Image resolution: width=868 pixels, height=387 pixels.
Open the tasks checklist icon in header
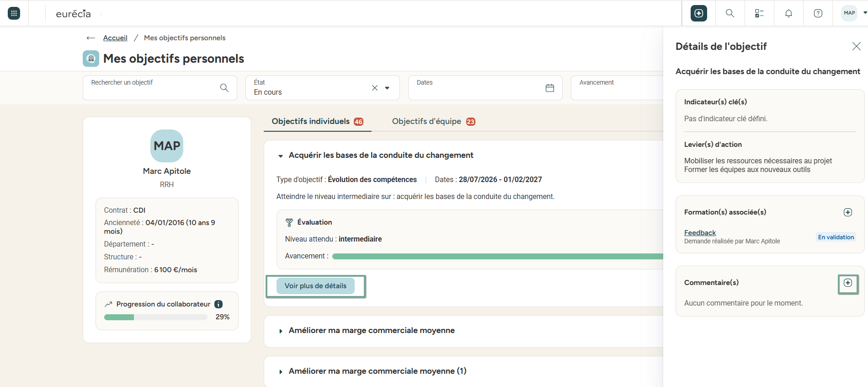(x=759, y=13)
